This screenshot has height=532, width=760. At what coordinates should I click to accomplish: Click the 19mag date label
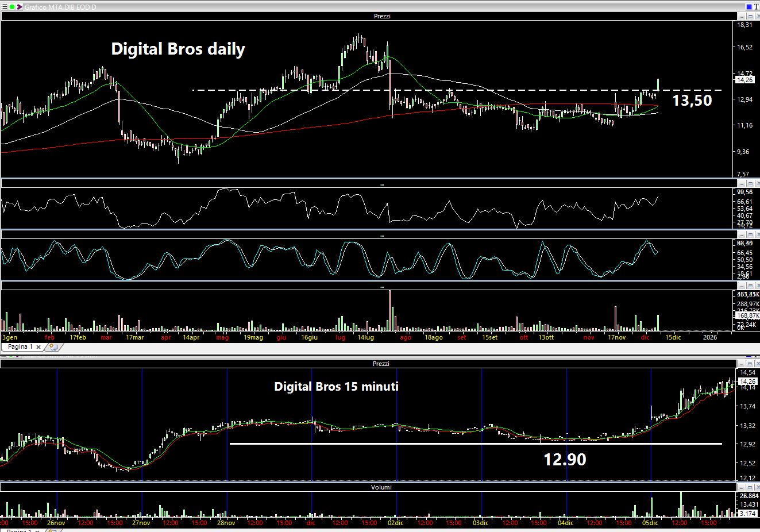point(253,337)
